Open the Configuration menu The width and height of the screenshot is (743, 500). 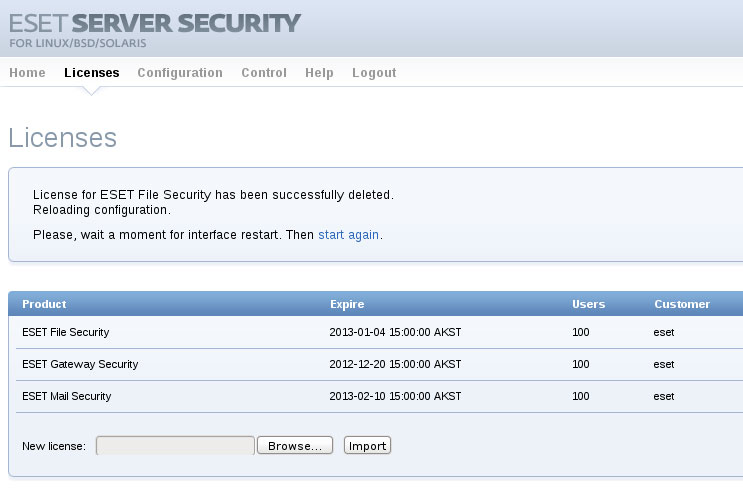[180, 73]
